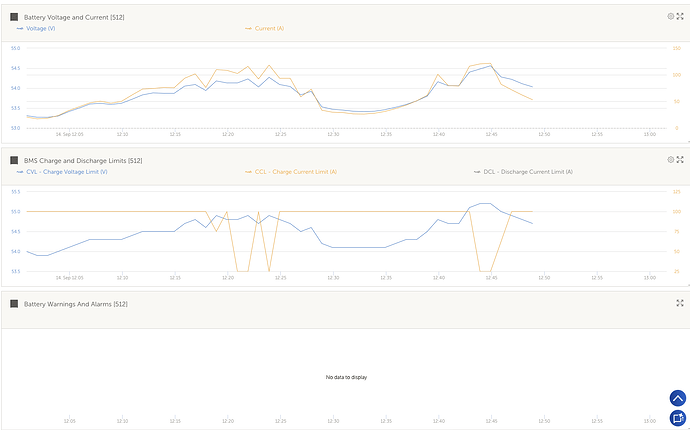Toggle the Current (A) legend series
The width and height of the screenshot is (690, 430).
coord(264,29)
